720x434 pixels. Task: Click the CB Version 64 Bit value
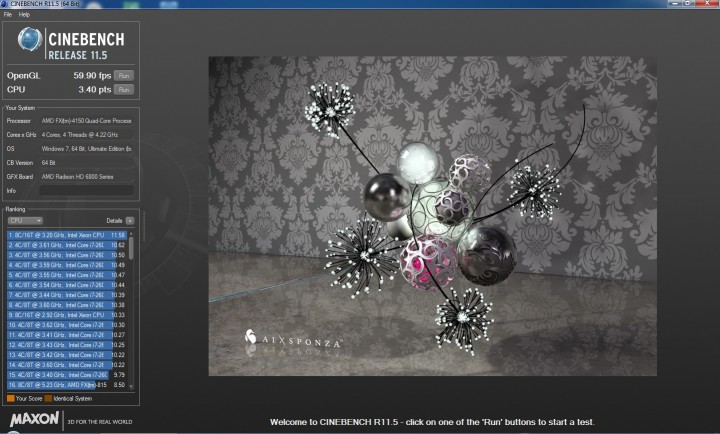(x=48, y=163)
